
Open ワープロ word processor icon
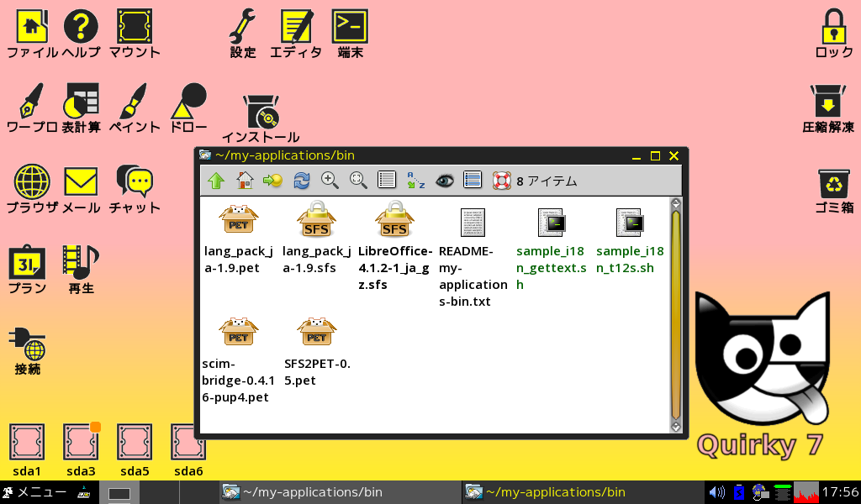tap(32, 108)
